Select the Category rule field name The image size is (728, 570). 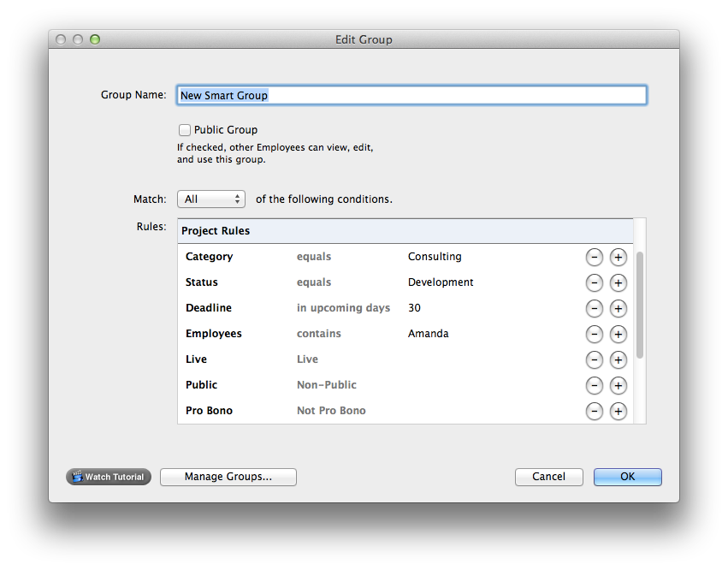pos(209,257)
